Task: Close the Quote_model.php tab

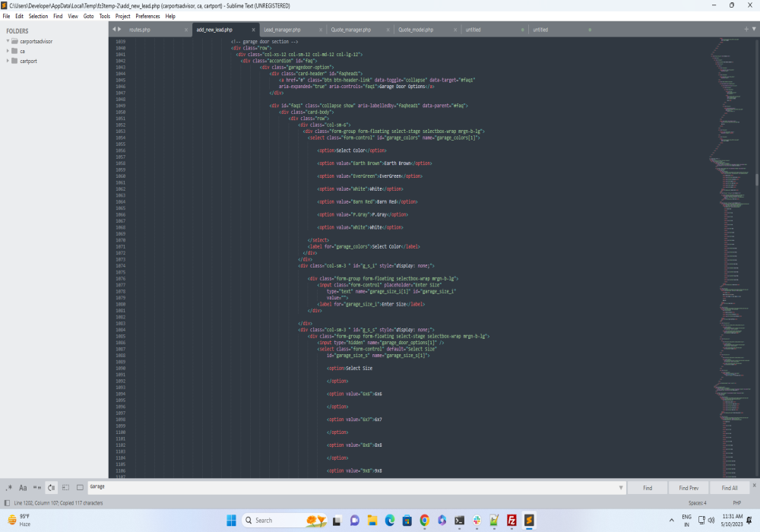Action: [455, 30]
